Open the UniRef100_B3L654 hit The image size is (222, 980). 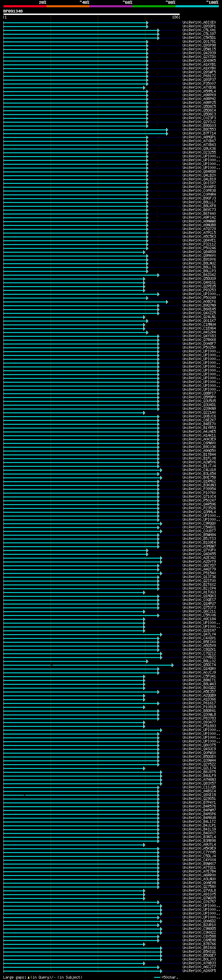(x=199, y=473)
